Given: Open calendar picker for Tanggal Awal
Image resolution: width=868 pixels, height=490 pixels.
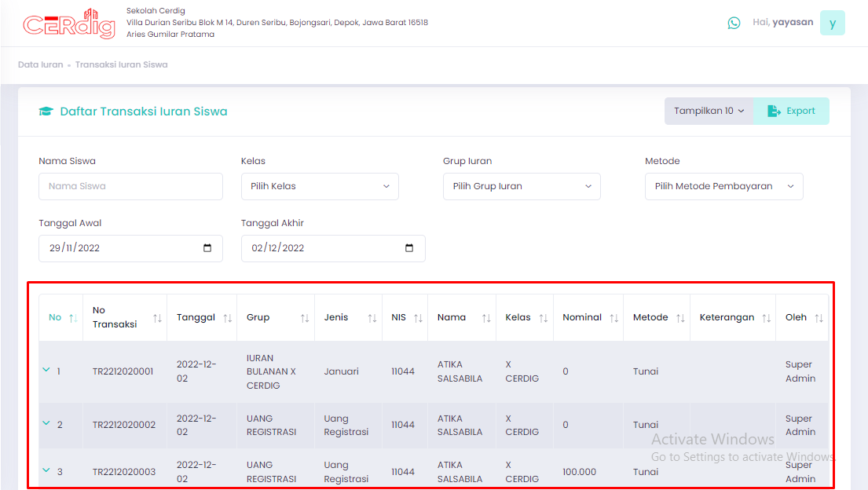Looking at the screenshot, I should (x=207, y=248).
